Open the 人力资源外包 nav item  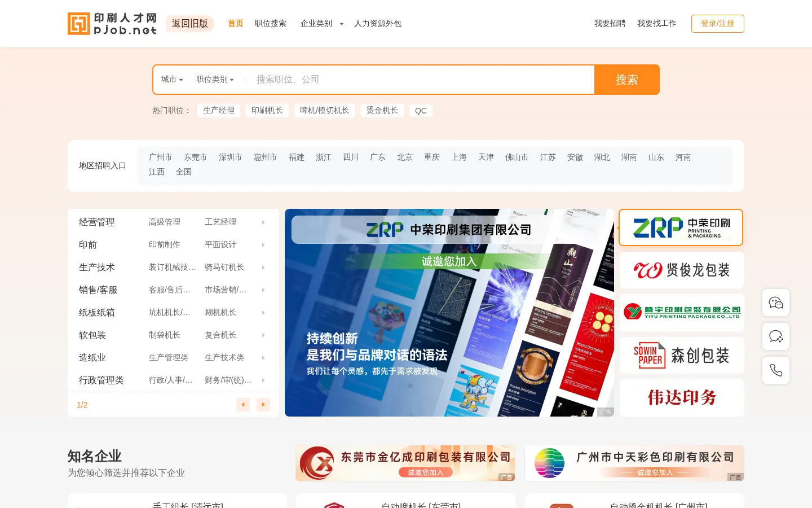pyautogui.click(x=378, y=24)
